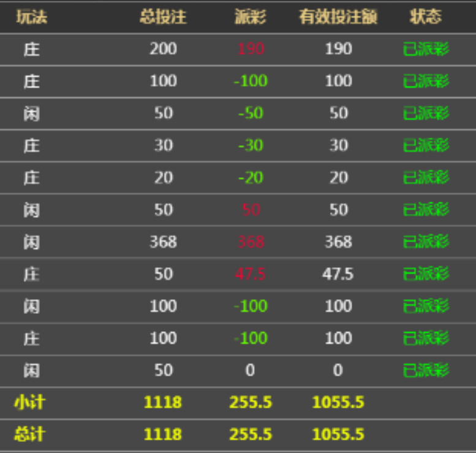Select the 状态 column header
This screenshot has height=453, width=476.
coord(426,17)
